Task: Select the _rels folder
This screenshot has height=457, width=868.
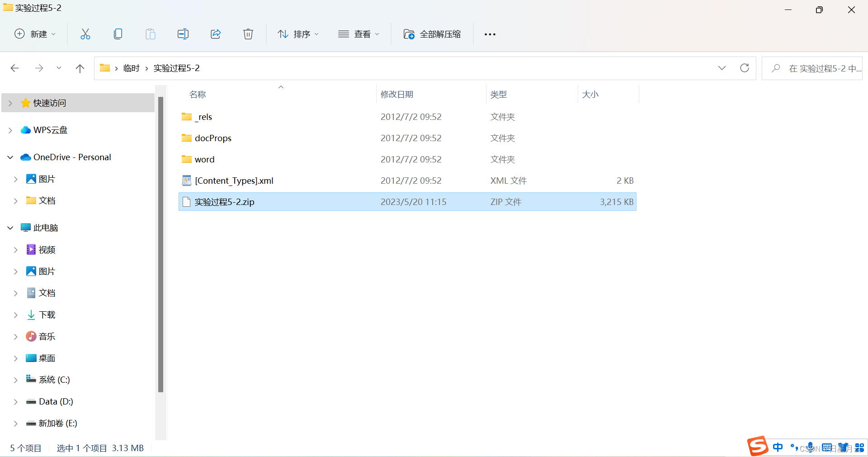Action: click(x=407, y=117)
